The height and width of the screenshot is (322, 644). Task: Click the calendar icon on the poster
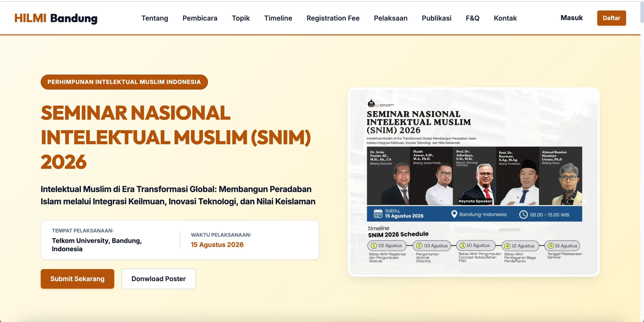378,214
